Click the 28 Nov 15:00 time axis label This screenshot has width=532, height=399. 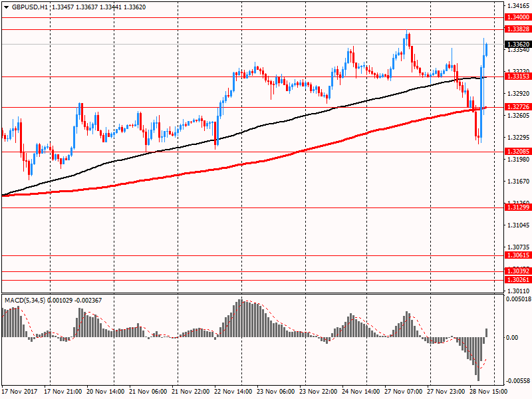[x=489, y=391]
